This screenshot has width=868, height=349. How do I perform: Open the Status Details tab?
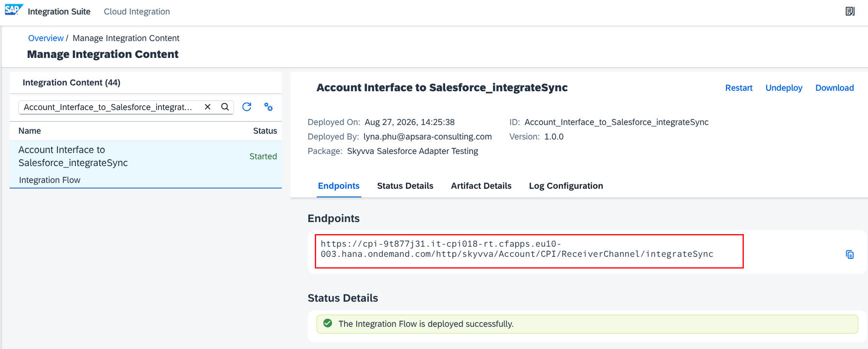pyautogui.click(x=405, y=186)
